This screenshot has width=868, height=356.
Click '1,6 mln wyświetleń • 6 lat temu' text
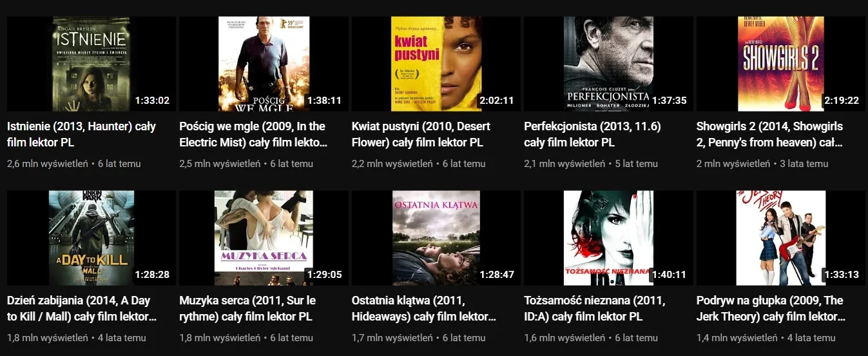591,338
